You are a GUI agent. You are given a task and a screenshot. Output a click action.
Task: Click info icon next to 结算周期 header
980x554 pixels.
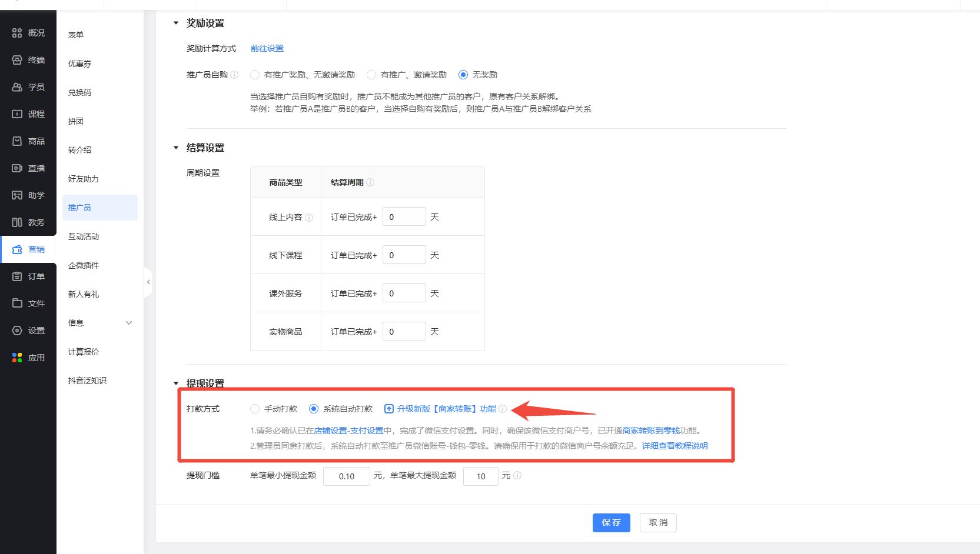pos(370,182)
